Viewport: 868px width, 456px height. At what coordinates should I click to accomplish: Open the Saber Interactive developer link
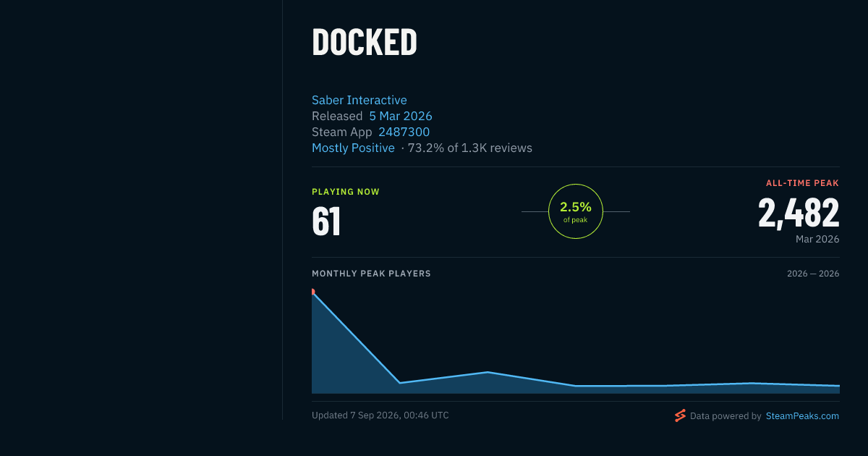click(x=359, y=100)
